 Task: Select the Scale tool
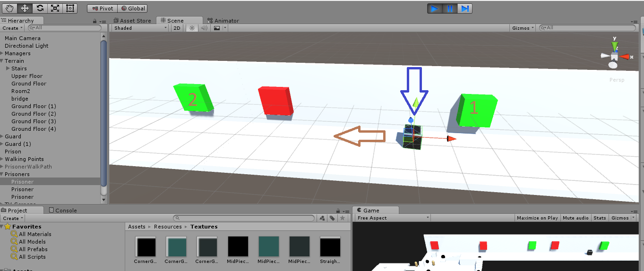point(55,8)
